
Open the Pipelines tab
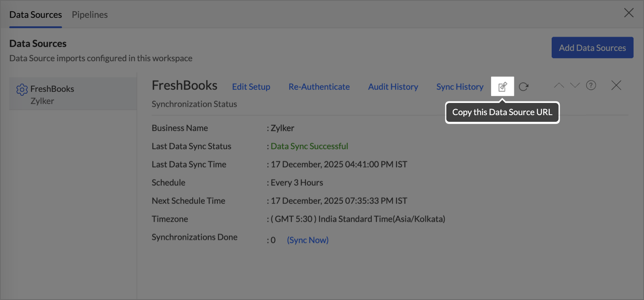(x=90, y=14)
